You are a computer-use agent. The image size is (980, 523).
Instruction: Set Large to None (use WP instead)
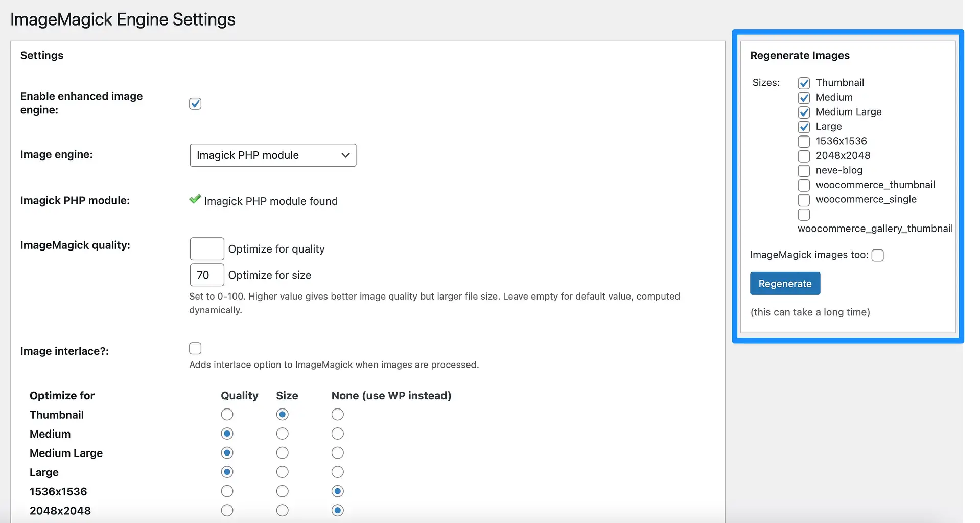pyautogui.click(x=337, y=472)
